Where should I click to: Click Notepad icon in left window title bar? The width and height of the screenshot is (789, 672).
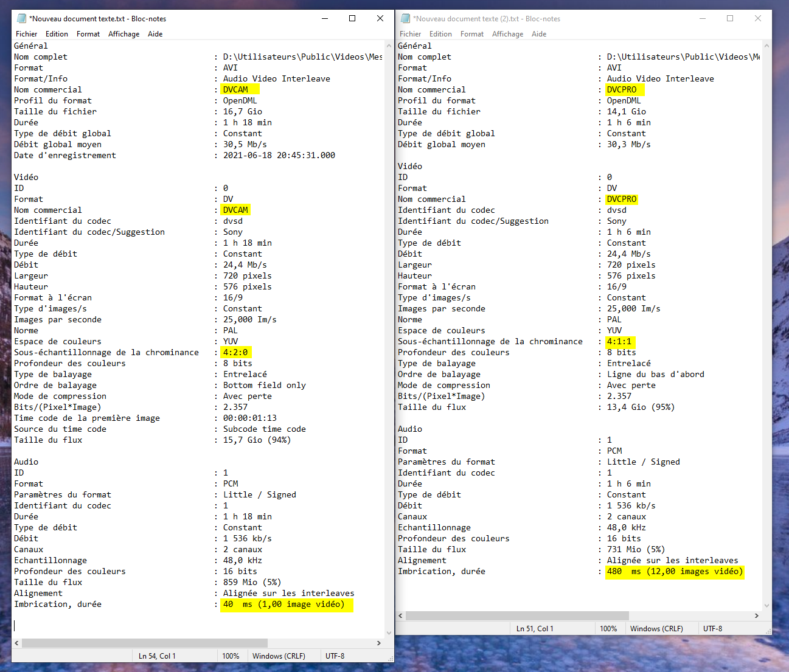[22, 18]
